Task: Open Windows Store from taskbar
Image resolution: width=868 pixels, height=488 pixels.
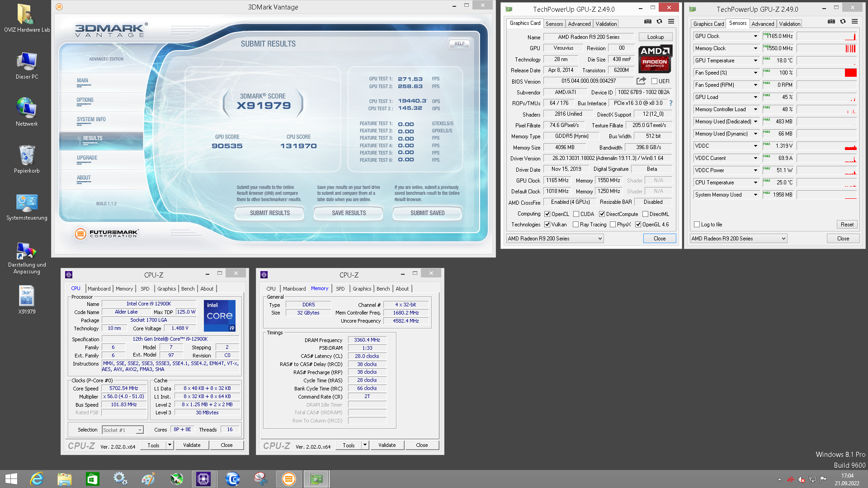Action: (92, 479)
